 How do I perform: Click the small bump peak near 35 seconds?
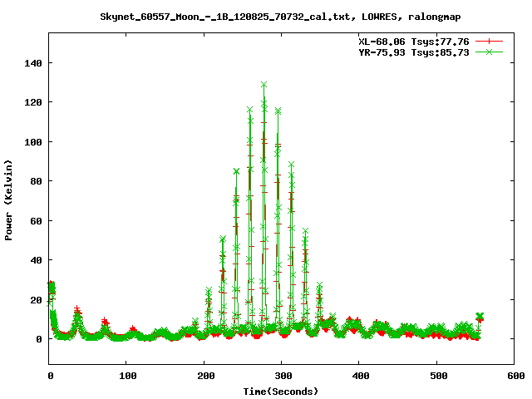[x=77, y=313]
